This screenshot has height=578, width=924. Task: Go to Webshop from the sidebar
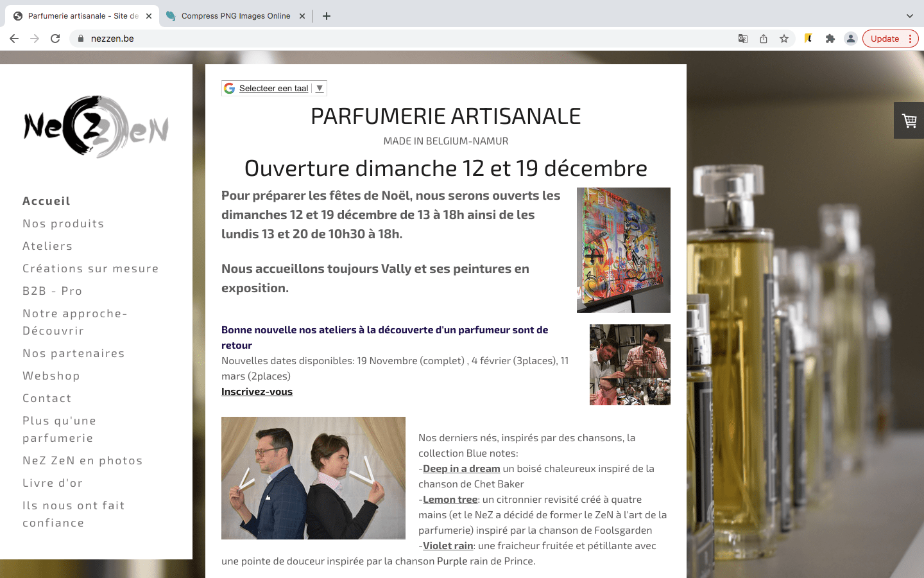pos(51,376)
